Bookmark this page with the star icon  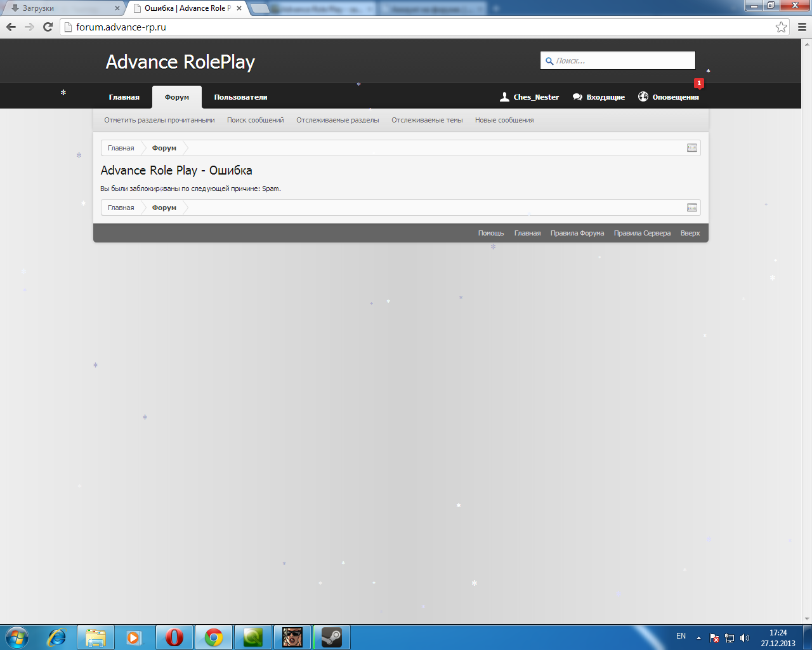(x=781, y=27)
